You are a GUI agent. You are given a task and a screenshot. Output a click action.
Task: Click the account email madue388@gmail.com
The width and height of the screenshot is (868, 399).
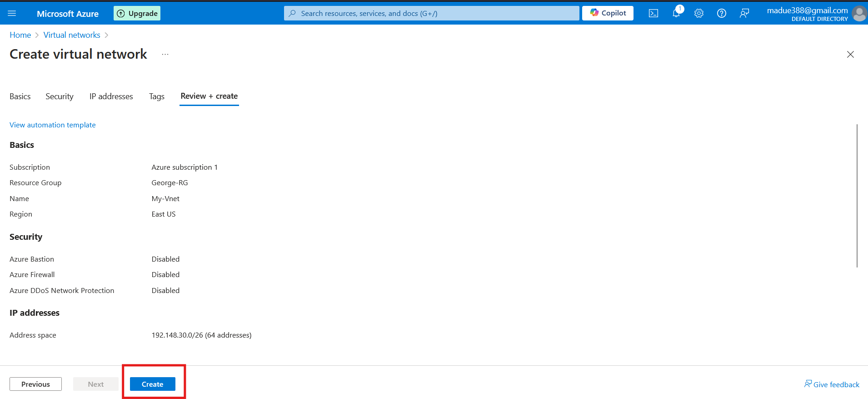pos(808,10)
